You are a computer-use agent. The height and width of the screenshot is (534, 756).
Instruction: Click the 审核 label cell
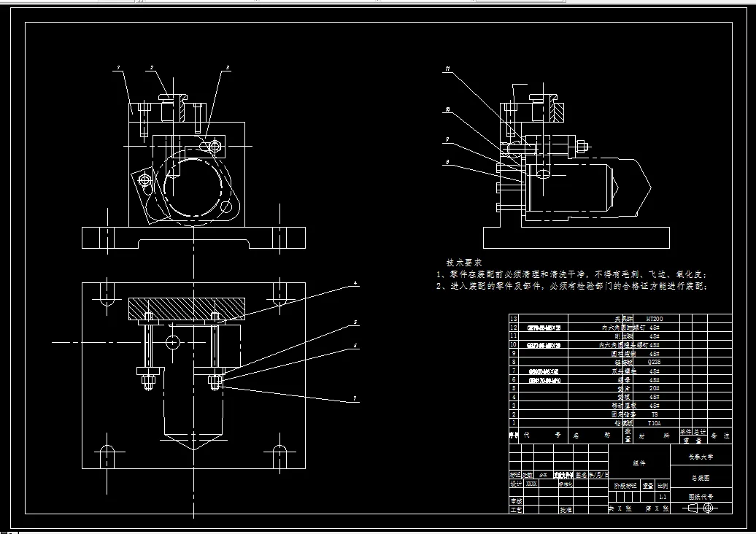point(516,501)
